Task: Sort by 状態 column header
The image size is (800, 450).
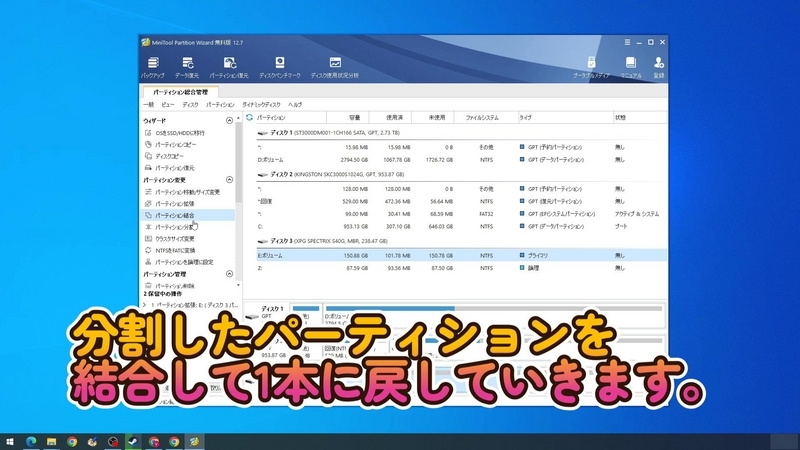Action: tap(640, 117)
